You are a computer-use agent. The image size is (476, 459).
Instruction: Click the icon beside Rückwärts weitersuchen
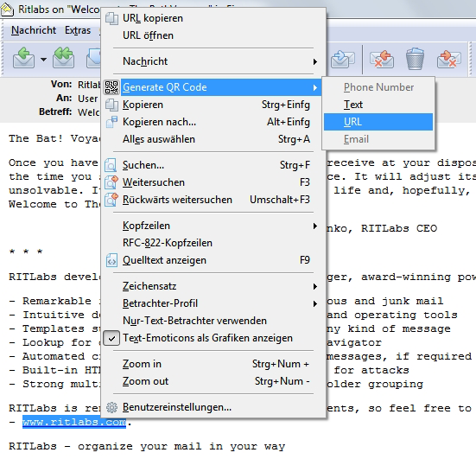pos(111,200)
